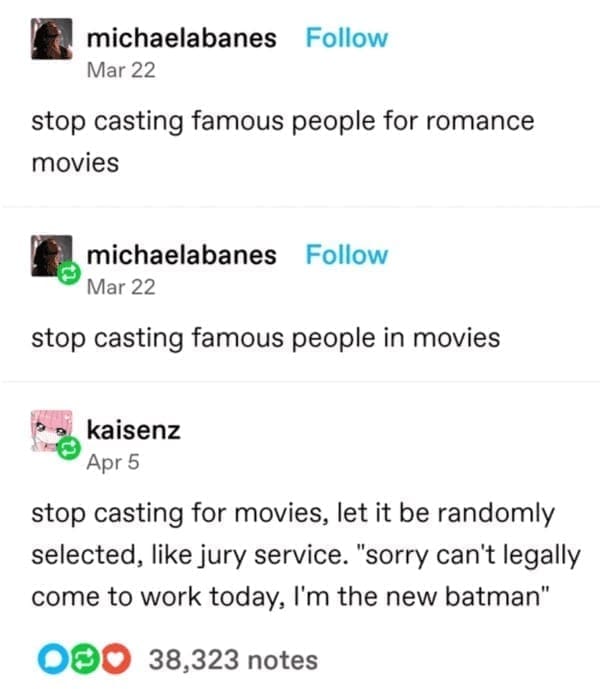View the 38,323 notes
The height and width of the screenshot is (689, 600).
[233, 660]
